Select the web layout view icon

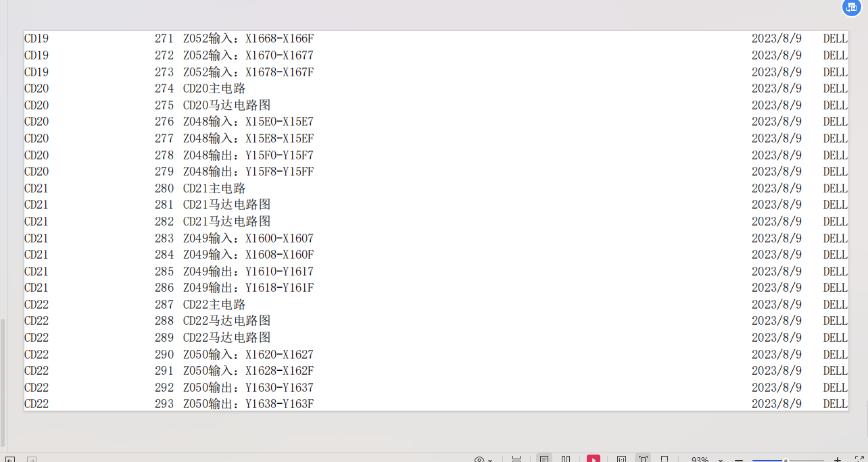click(665, 459)
